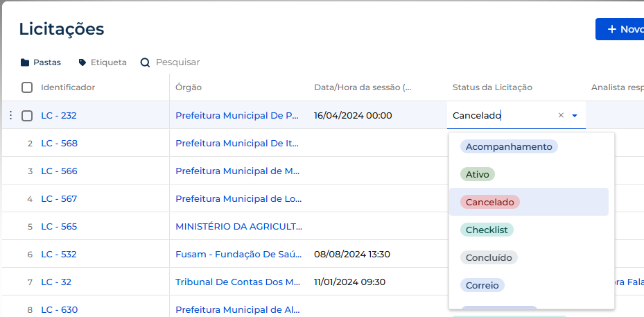Clear the Cancelado status with the X icon

click(x=561, y=116)
